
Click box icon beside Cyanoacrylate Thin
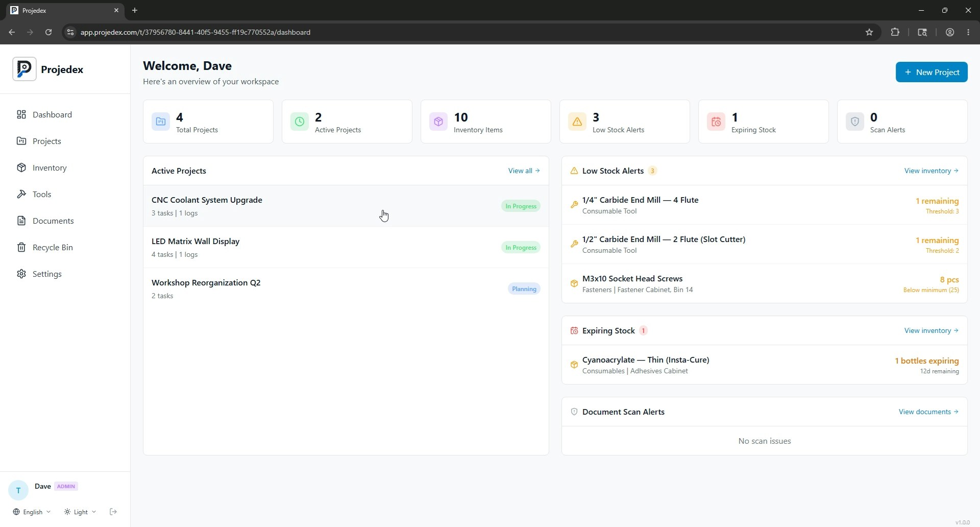[x=574, y=365]
